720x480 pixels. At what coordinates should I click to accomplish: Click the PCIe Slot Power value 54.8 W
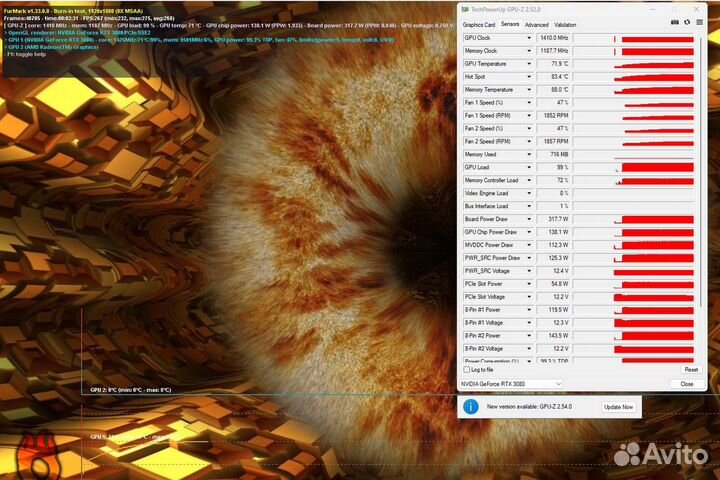pos(553,284)
